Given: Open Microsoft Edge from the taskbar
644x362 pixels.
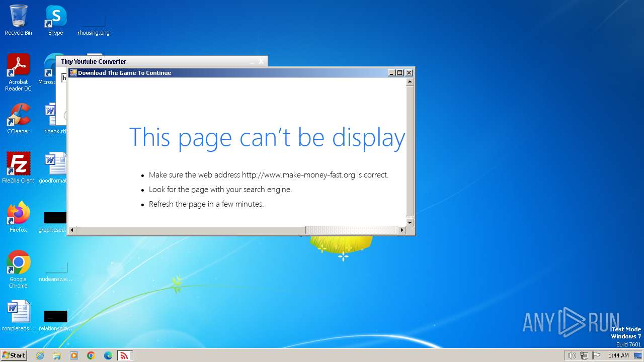Looking at the screenshot, I should [x=108, y=355].
